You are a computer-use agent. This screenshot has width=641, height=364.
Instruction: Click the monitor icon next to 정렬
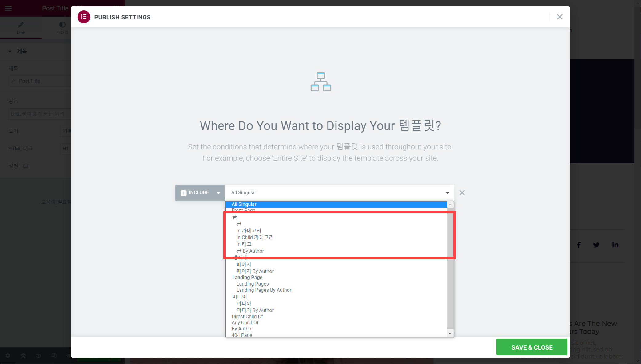pos(26,166)
